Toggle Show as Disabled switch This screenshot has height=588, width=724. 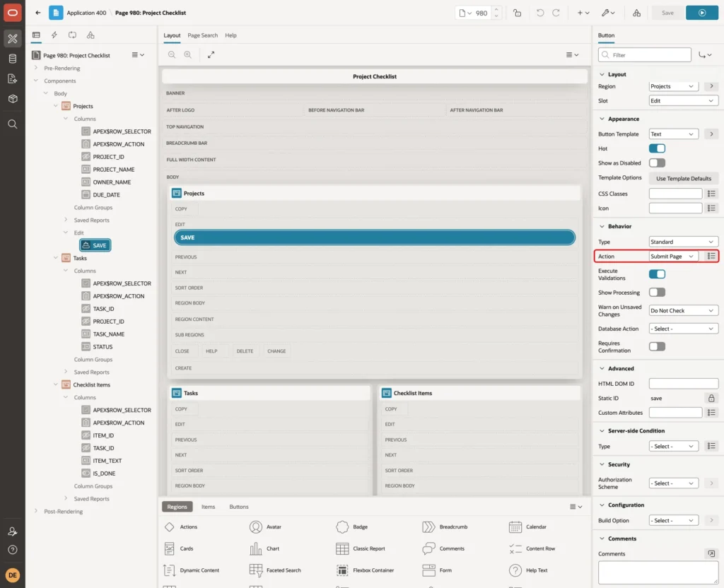657,163
